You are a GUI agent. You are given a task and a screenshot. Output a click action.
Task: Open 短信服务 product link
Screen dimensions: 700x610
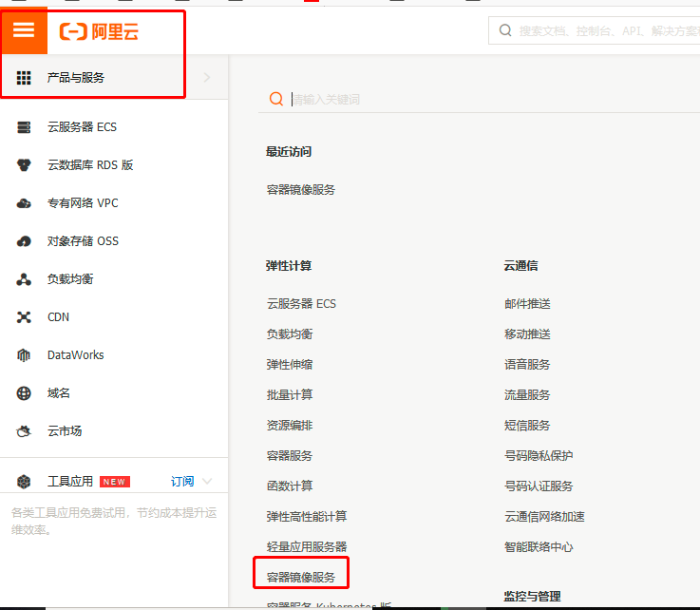pos(528,426)
